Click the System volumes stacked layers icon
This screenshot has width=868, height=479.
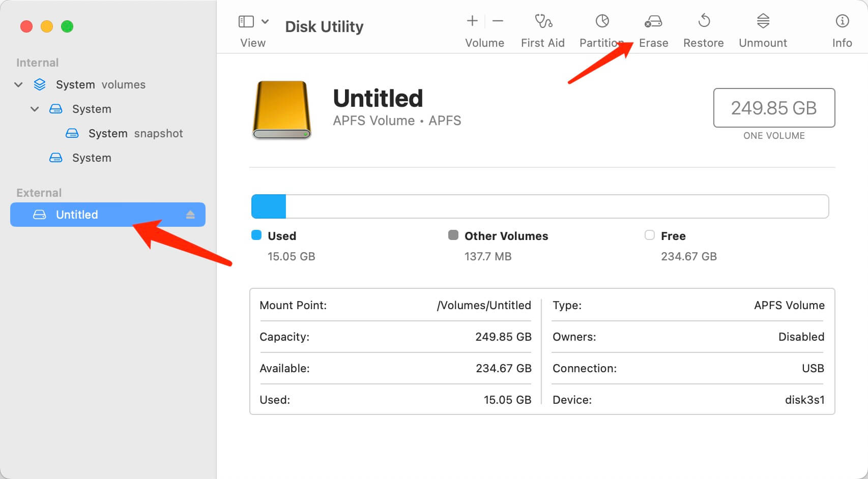(x=40, y=84)
